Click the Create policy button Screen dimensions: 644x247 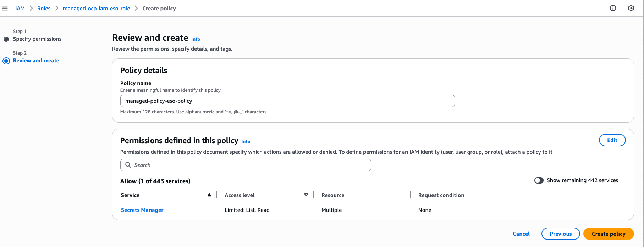608,234
